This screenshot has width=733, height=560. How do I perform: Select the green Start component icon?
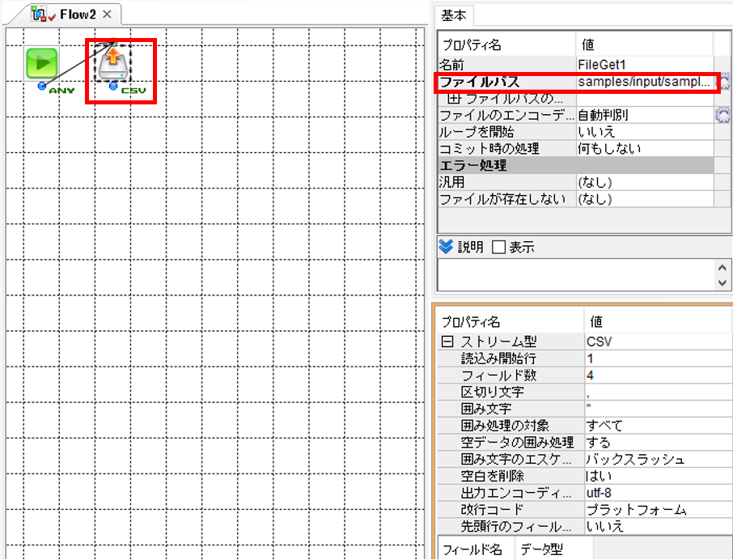click(41, 64)
